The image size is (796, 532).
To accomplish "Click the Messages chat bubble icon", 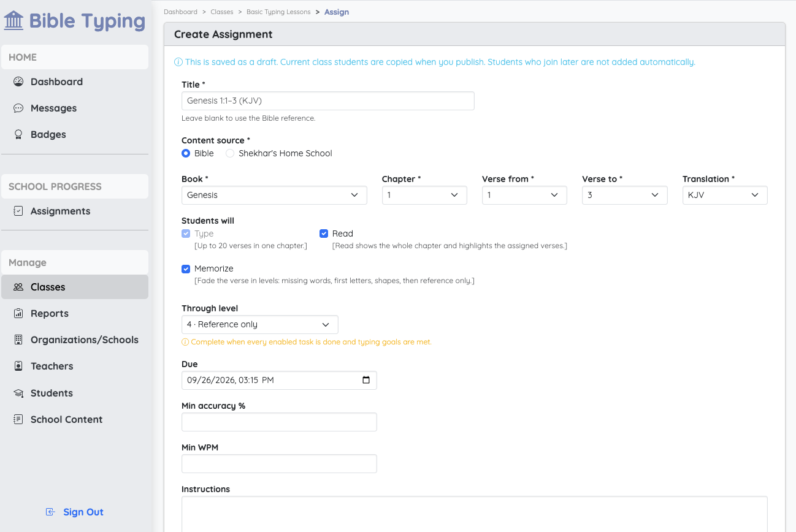I will pos(18,108).
